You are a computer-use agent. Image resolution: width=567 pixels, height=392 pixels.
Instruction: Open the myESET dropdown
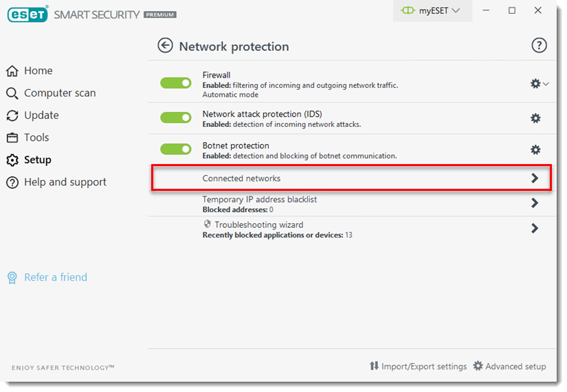pyautogui.click(x=432, y=11)
